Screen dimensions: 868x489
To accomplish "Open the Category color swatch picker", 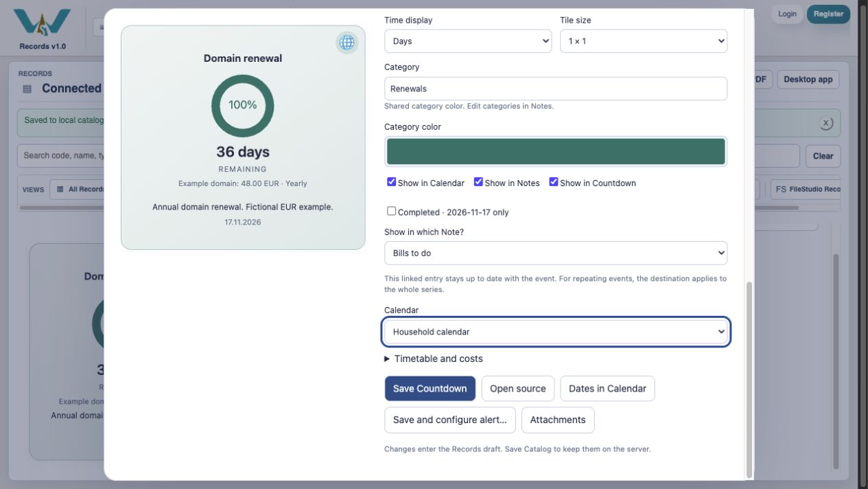I will tap(556, 151).
